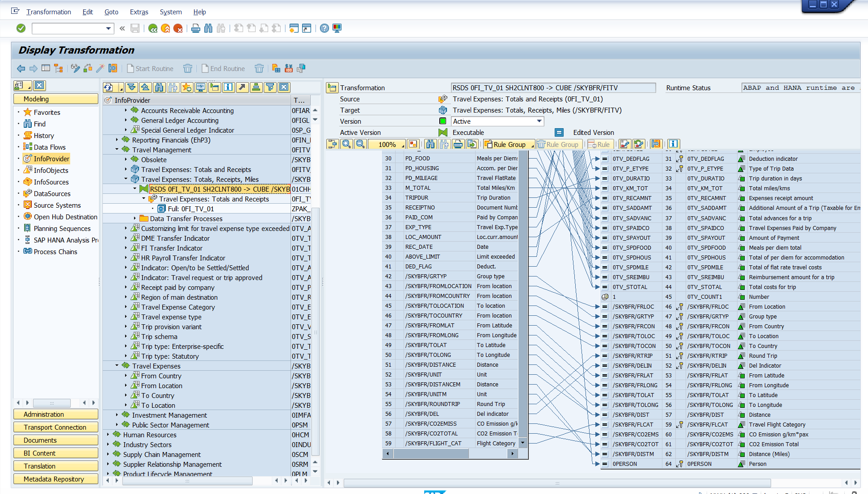The height and width of the screenshot is (494, 868).
Task: Click the bottom horizontal scrollbar of mapping area
Action: tap(557, 483)
